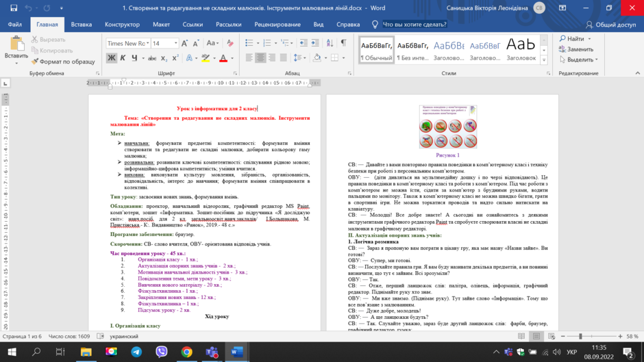
Task: Select the Без интервала style
Action: (412, 50)
